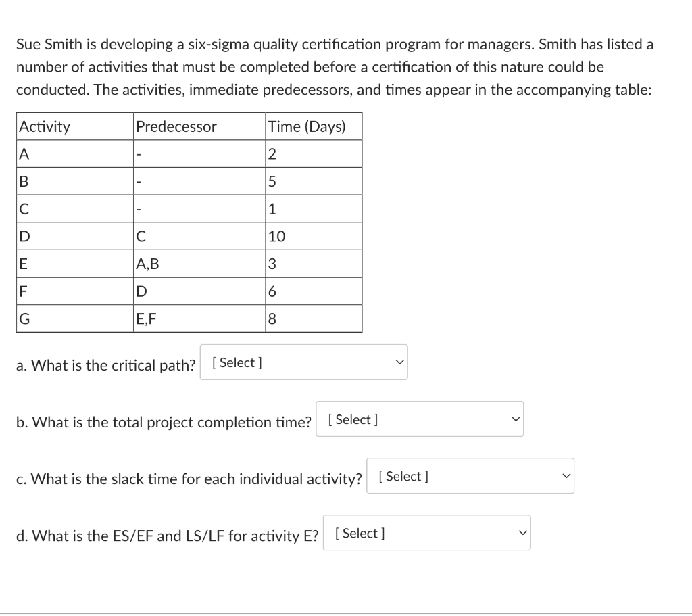Open the ES/EF and LS/LF dropdown

click(x=426, y=533)
